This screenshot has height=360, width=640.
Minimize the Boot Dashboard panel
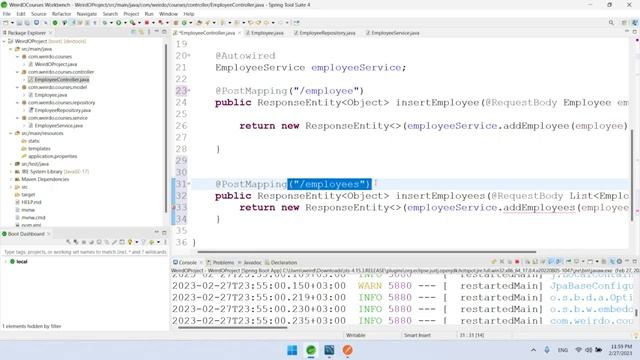(157, 232)
